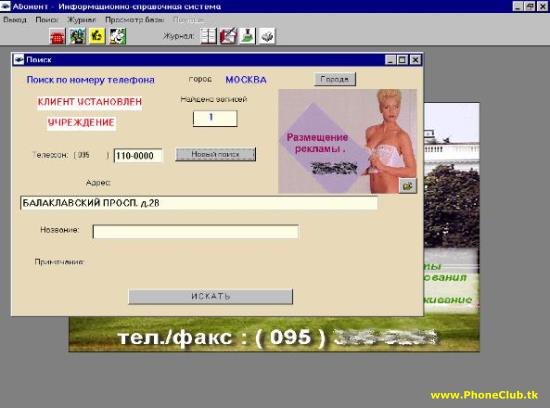Image resolution: width=550 pixels, height=408 pixels.
Task: Click the journal printer icon
Action: [x=267, y=36]
